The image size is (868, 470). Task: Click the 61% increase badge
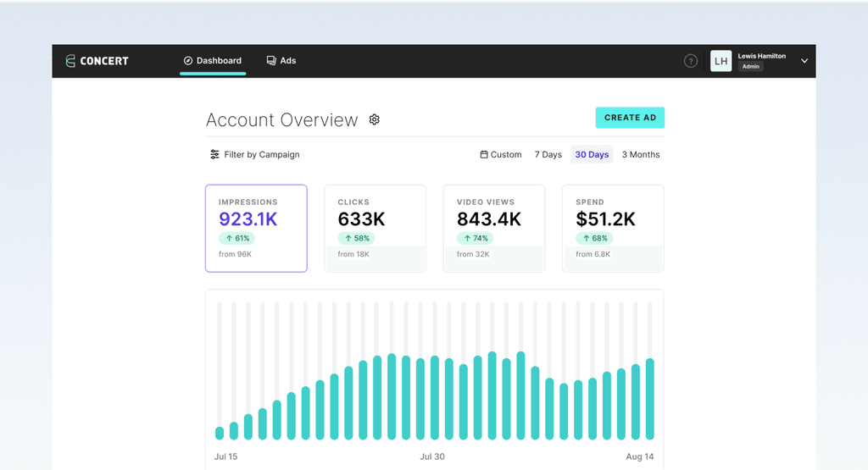tap(237, 238)
